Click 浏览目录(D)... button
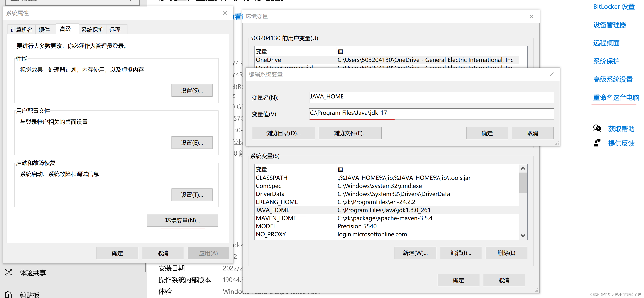644x298 pixels. coord(283,133)
